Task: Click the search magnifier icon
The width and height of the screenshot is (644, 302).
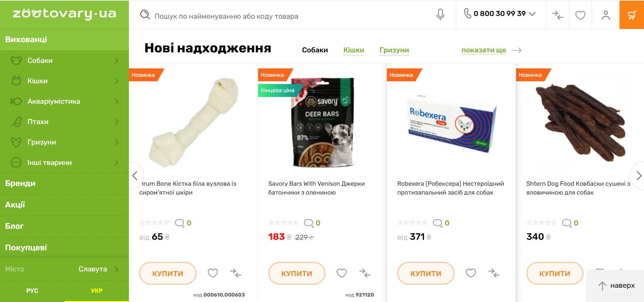Action: (x=145, y=15)
